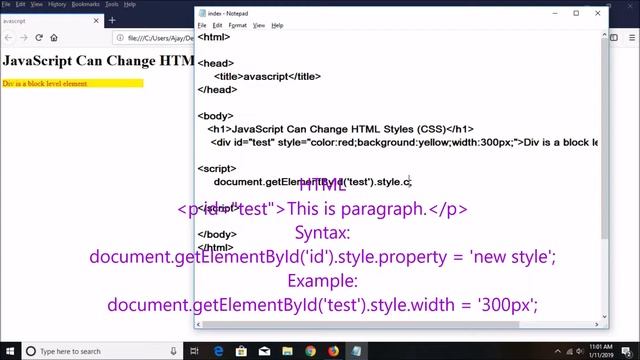Go forward in Firefox
The width and height of the screenshot is (640, 360).
[x=24, y=38]
